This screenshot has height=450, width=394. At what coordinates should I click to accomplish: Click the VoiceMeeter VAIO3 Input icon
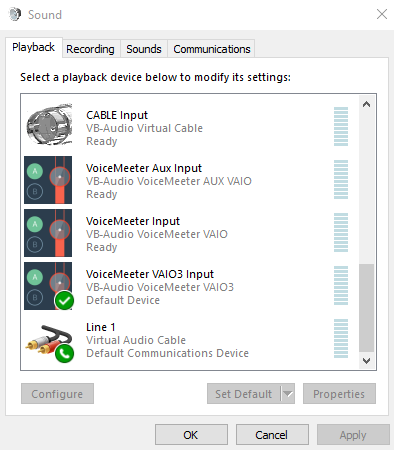tap(48, 286)
